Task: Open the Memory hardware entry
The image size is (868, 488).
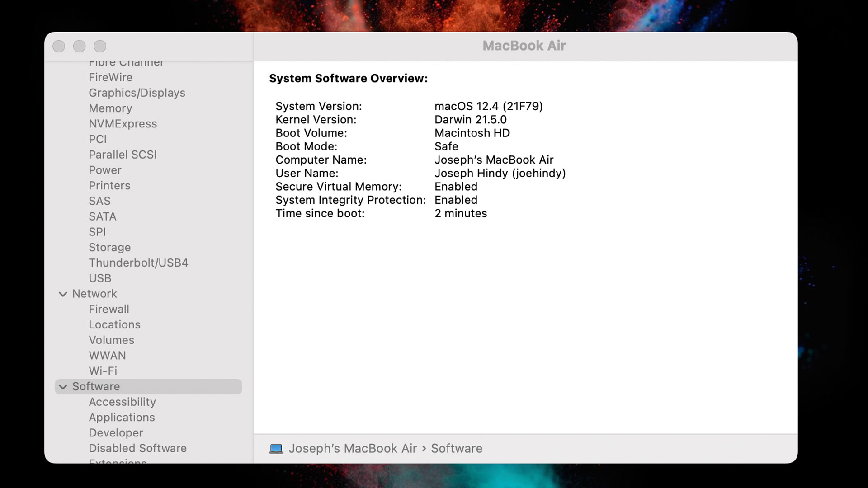Action: [110, 108]
